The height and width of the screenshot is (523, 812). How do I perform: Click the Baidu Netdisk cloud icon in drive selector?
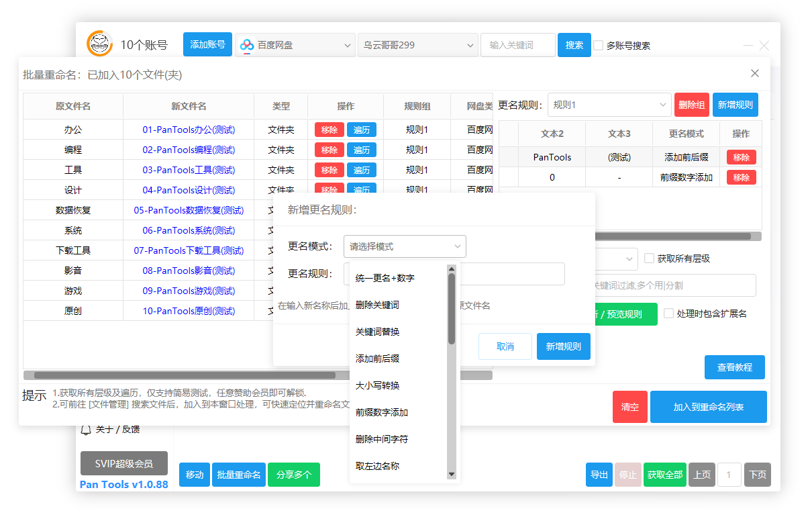[247, 44]
